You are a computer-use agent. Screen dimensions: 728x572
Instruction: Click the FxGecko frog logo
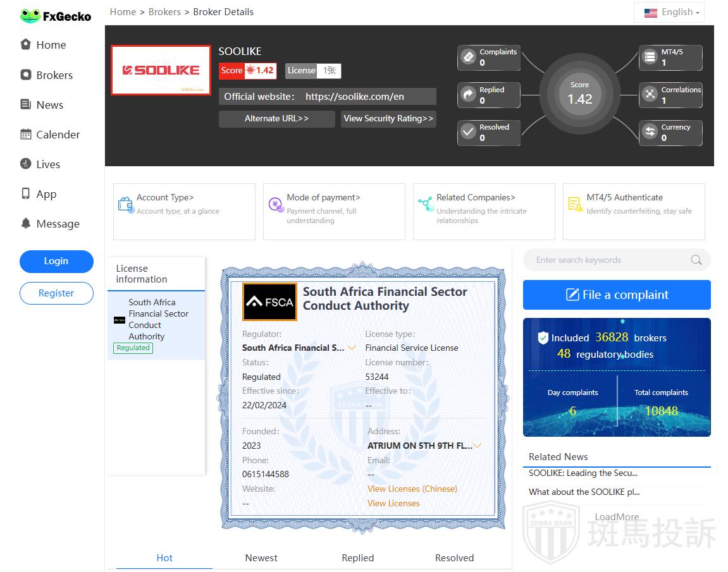[30, 16]
